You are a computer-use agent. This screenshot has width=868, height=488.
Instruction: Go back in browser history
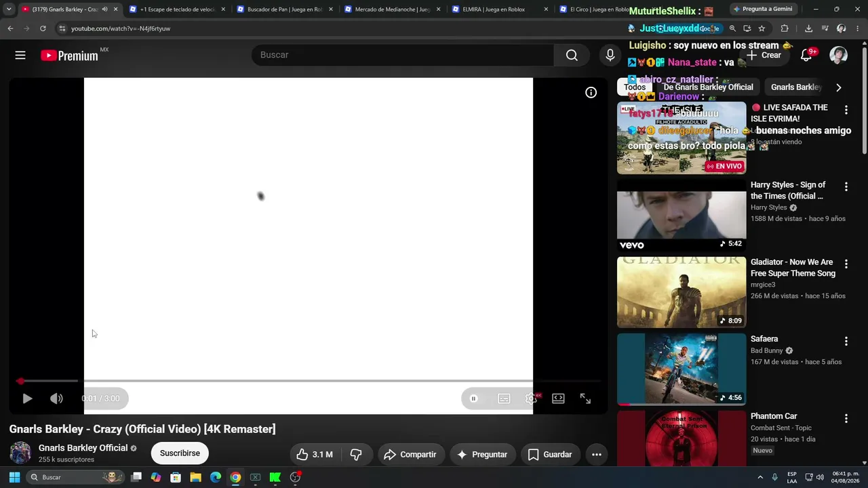pos(10,28)
